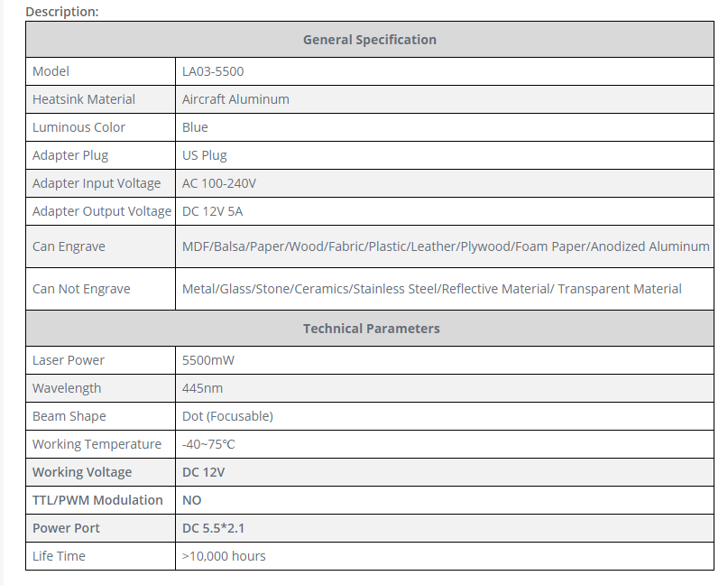
Task: Select the 5500mW laser power value
Action: tap(208, 360)
